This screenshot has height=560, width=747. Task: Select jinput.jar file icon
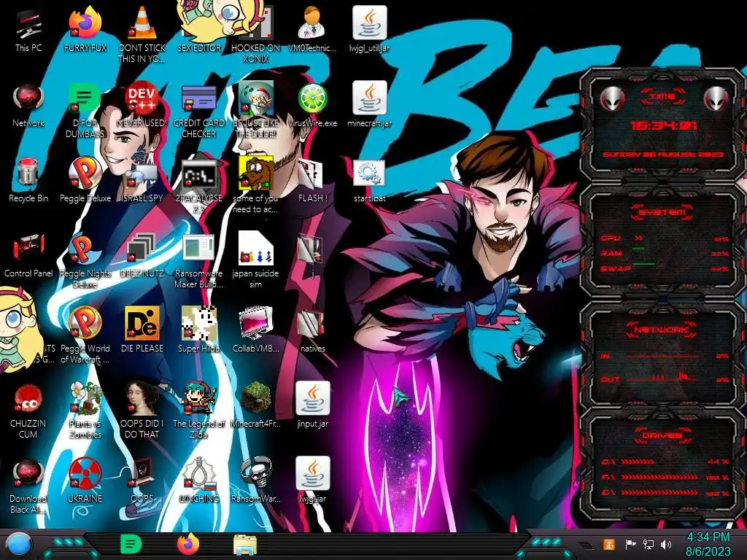312,405
